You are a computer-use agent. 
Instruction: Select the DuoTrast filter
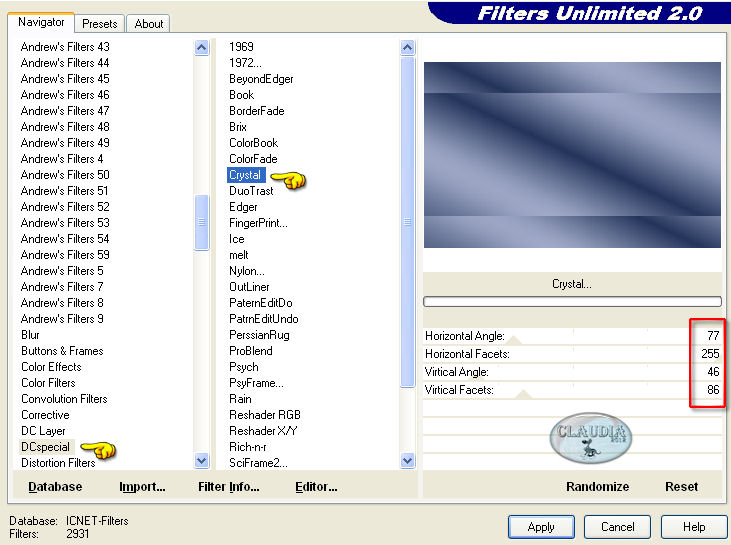tap(251, 191)
